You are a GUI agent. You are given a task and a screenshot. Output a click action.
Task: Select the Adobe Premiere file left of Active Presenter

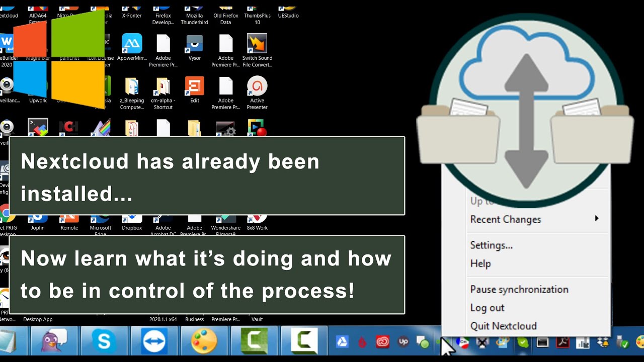(x=226, y=86)
